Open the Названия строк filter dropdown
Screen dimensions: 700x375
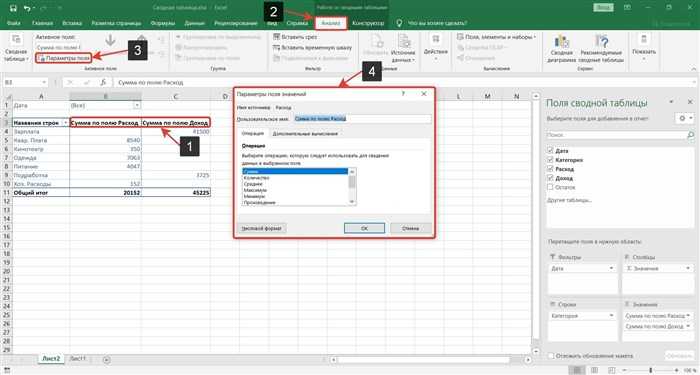point(66,122)
